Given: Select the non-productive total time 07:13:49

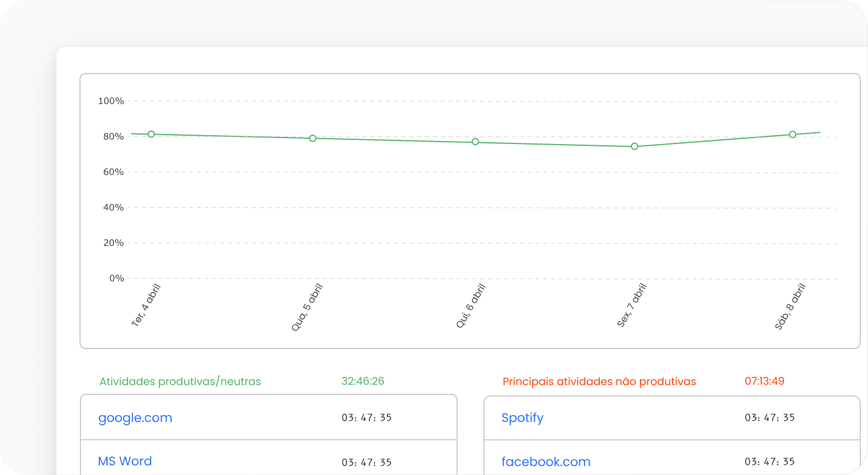Looking at the screenshot, I should click(x=764, y=381).
